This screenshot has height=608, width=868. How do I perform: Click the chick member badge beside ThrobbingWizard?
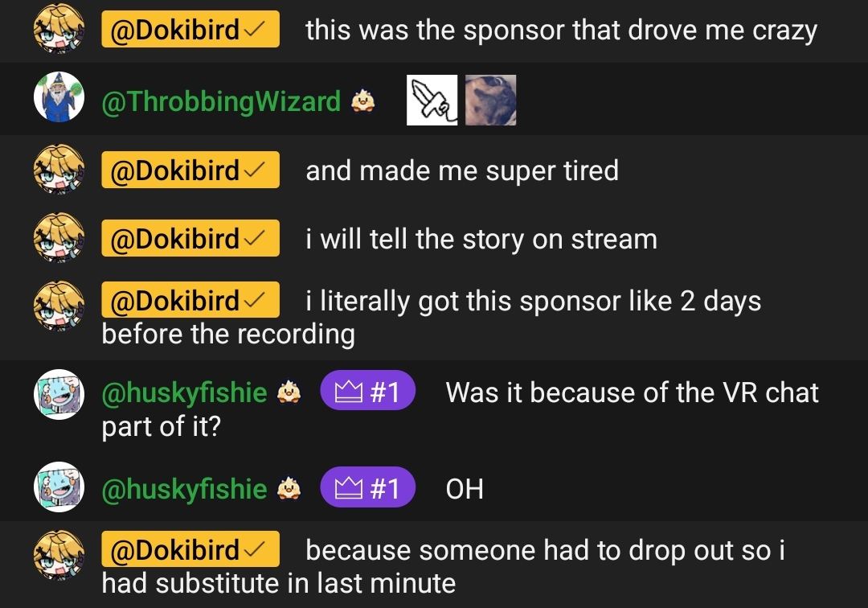coord(362,101)
